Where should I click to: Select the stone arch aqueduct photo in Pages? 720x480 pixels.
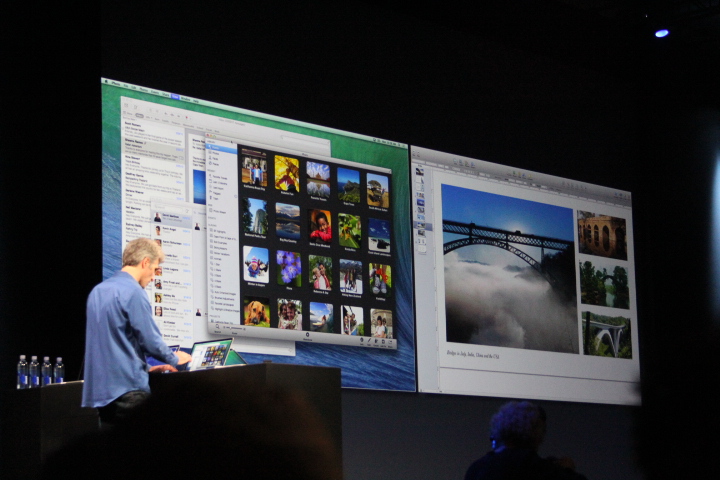[x=602, y=235]
